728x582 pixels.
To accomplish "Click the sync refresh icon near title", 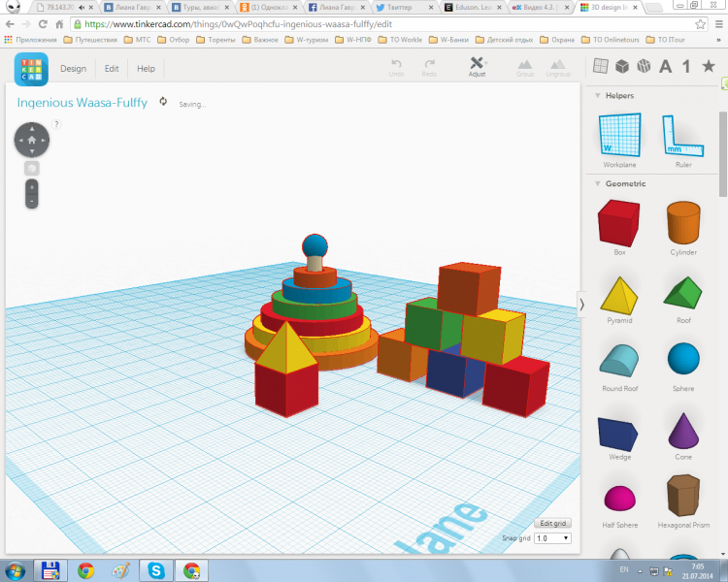I will pyautogui.click(x=163, y=101).
